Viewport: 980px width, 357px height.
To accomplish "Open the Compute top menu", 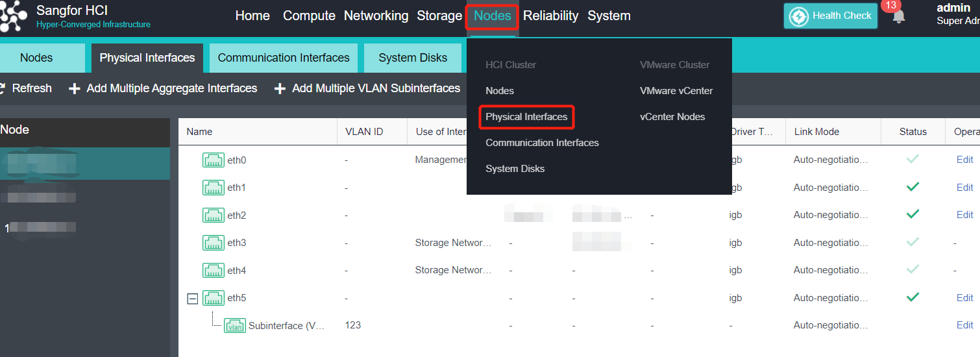I will tap(309, 16).
